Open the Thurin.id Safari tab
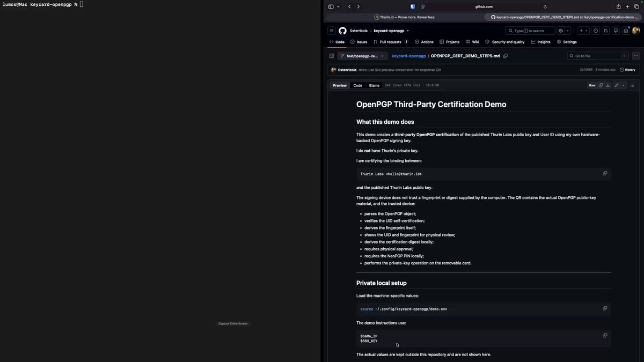The image size is (644, 362). [405, 17]
